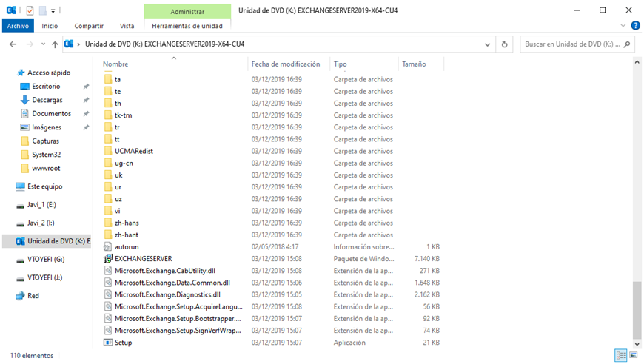
Task: Select the ug-cn folder name
Action: point(124,163)
